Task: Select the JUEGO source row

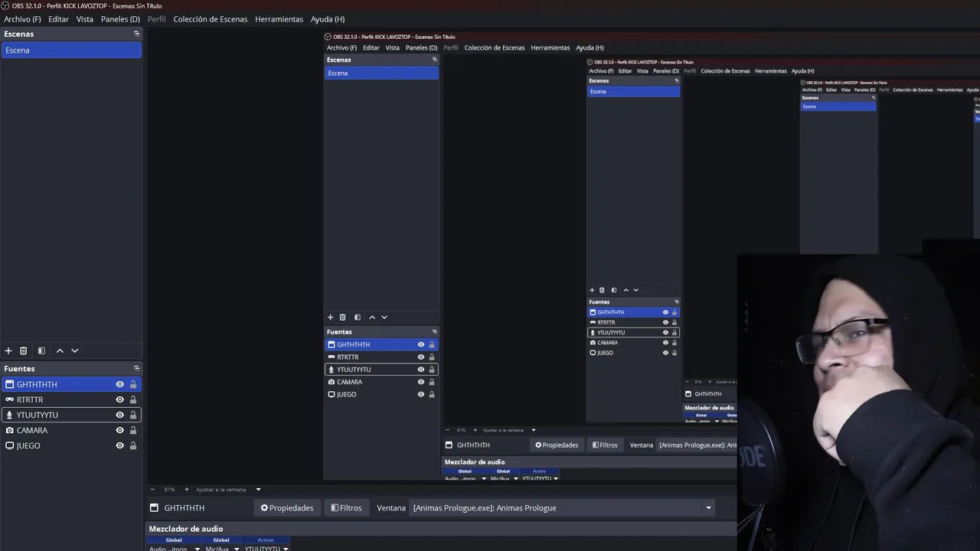Action: [71, 445]
